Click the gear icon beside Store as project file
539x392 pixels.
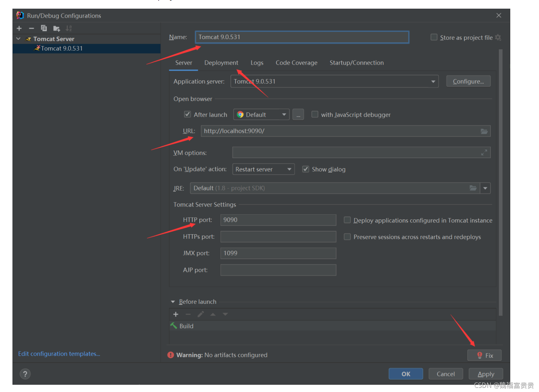498,37
